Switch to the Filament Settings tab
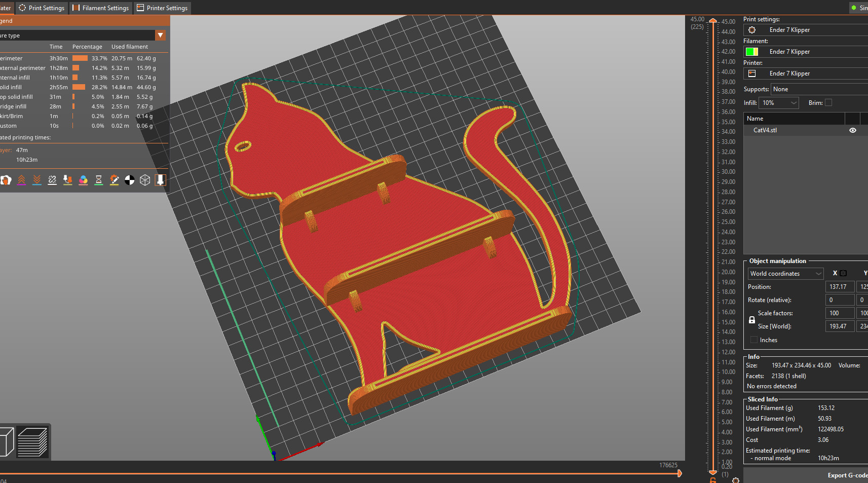 [101, 8]
